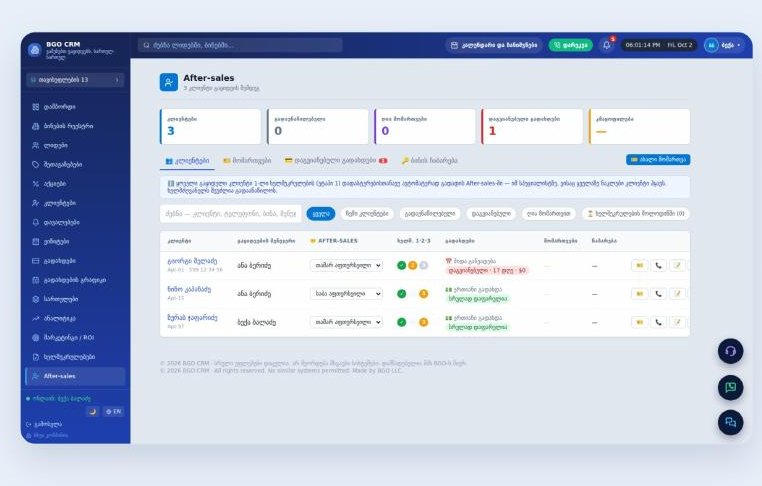Click the red stat card showing 1
Image resolution: width=762 pixels, height=486 pixels.
tap(532, 126)
